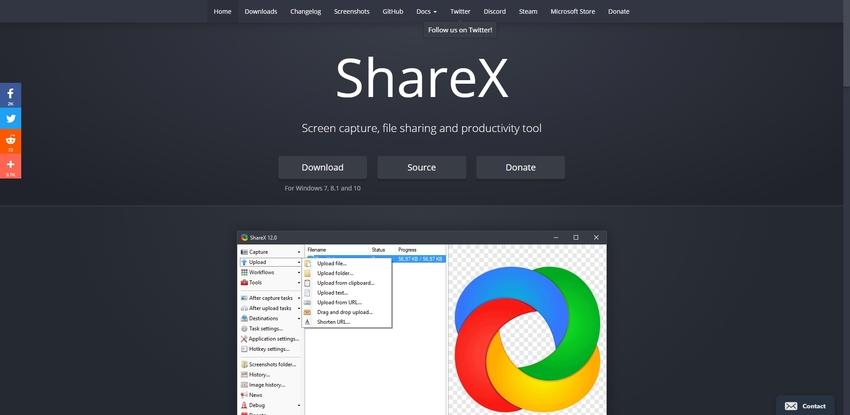Viewport: 850px width, 415px height.
Task: Open more sharing options plus icon
Action: [x=10, y=166]
